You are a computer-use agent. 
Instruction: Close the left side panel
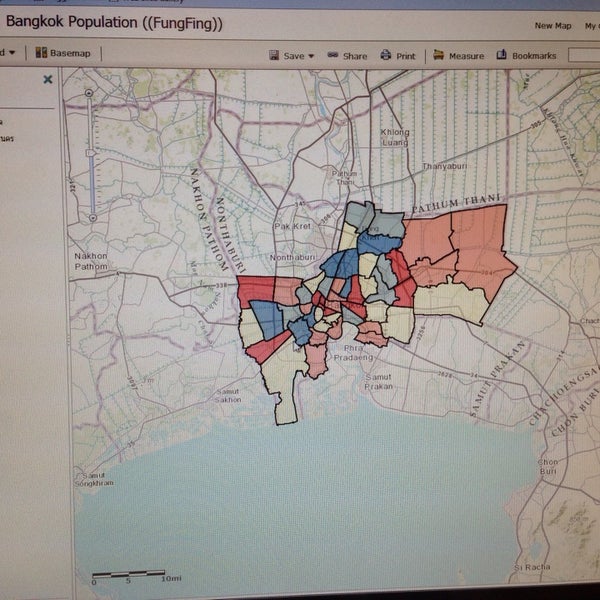point(48,79)
